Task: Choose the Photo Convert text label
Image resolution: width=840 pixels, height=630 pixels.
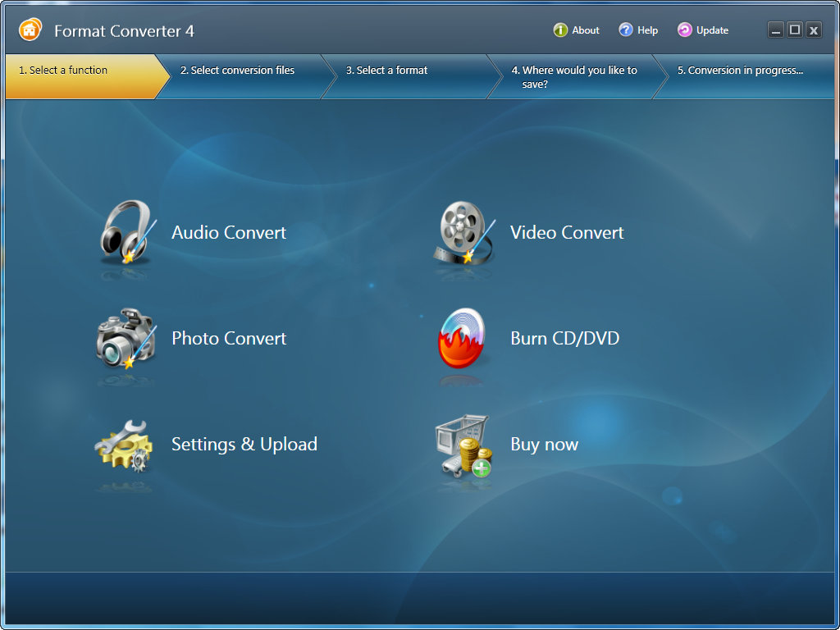Action: pos(229,339)
